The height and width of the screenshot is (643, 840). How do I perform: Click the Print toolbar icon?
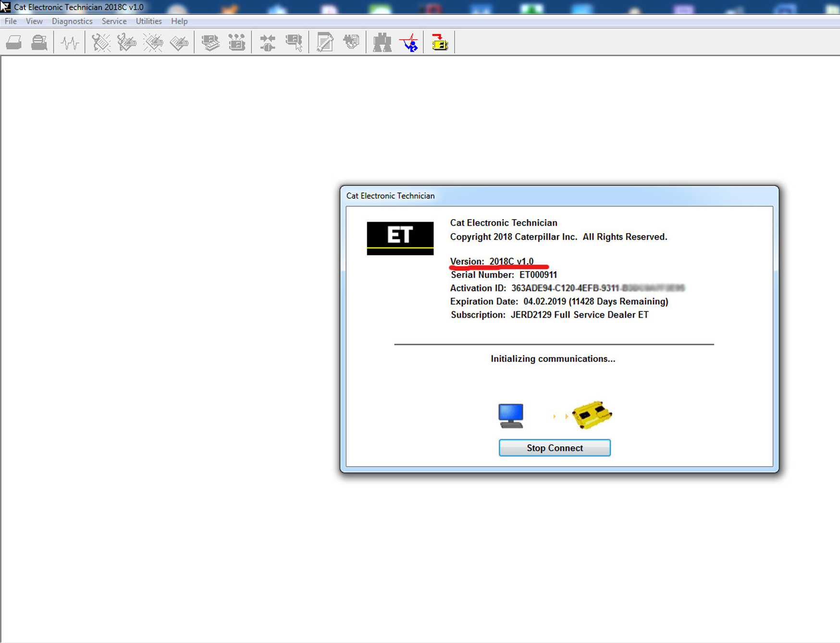[x=14, y=43]
